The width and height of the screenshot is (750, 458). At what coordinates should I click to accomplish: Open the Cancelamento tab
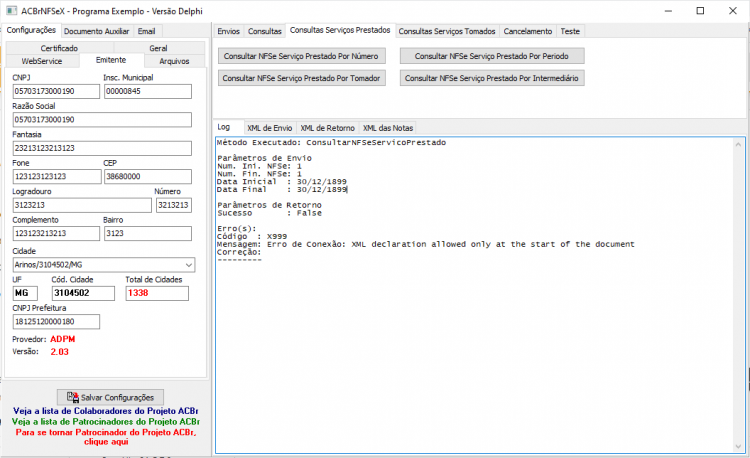pyautogui.click(x=528, y=31)
